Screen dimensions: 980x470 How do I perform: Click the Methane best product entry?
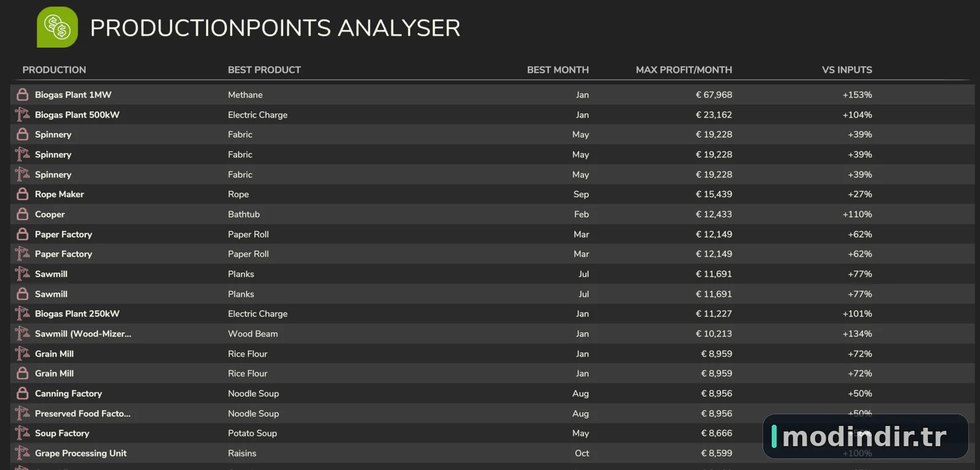(x=245, y=95)
